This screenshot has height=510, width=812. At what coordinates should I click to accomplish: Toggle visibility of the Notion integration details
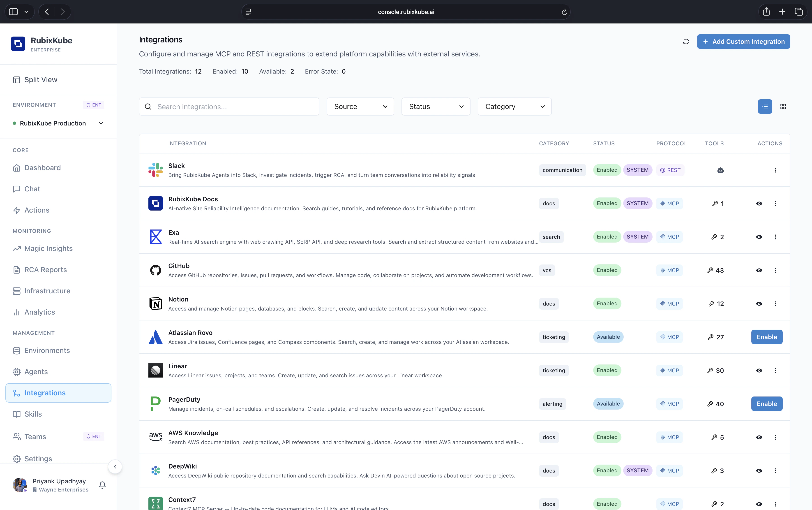point(759,304)
